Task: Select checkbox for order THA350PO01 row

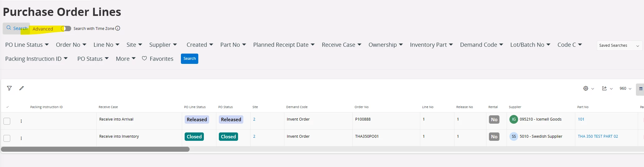Action: [x=7, y=138]
